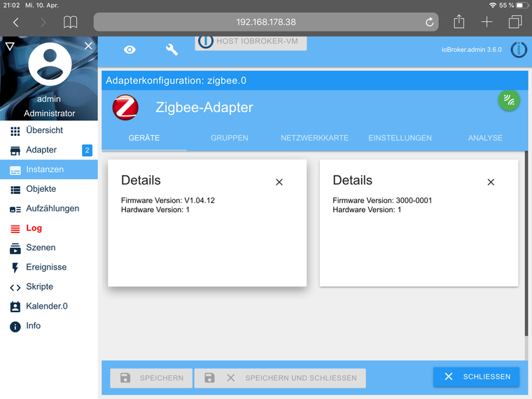532x399 pixels.
Task: Open Objekte in sidebar
Action: click(49, 189)
